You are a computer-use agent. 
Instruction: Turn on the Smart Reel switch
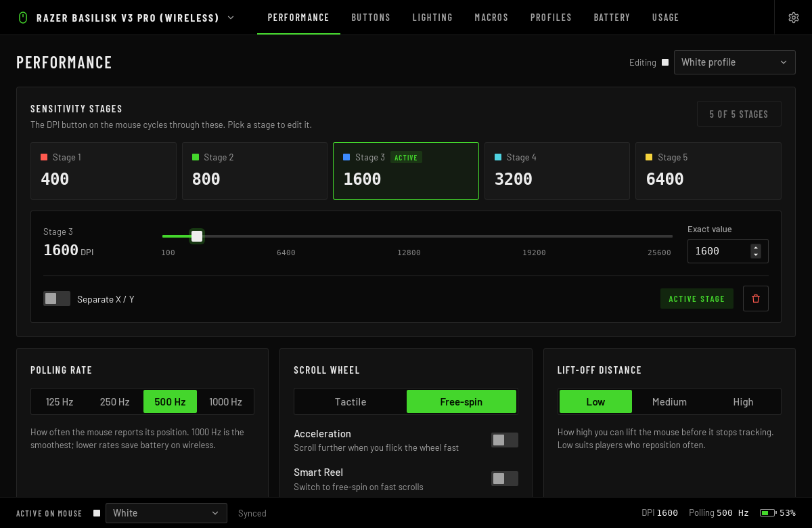pos(505,479)
